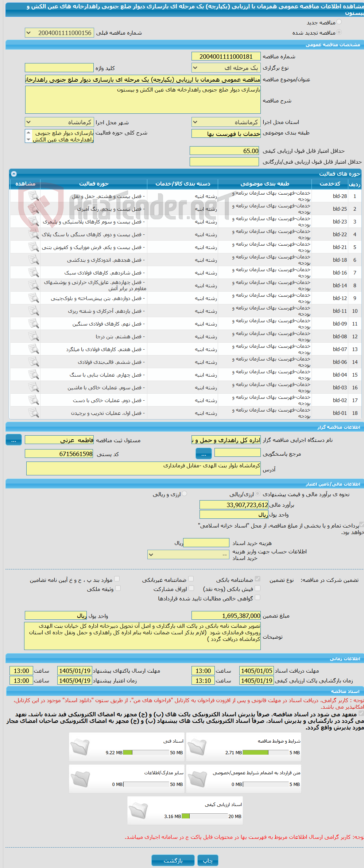Choose the ارزی/ریالی estimate option
Viewport: 364px width, 868px height.
pos(258,494)
